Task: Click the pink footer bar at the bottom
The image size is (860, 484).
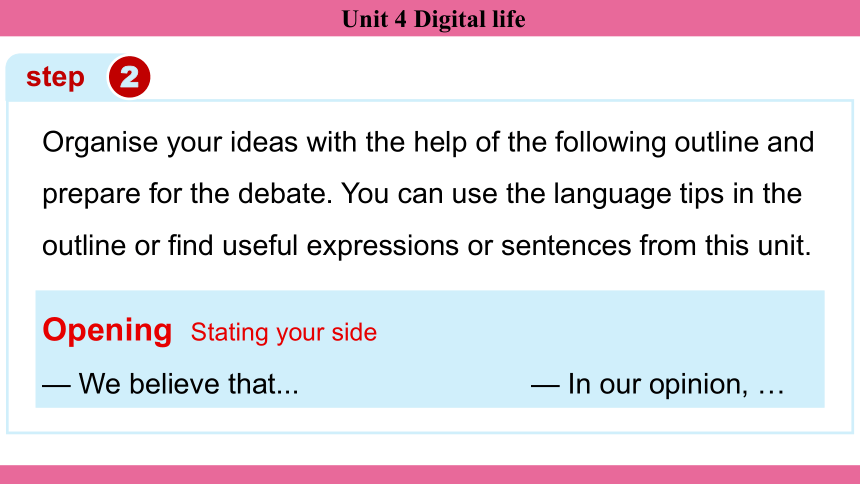Action: click(430, 475)
